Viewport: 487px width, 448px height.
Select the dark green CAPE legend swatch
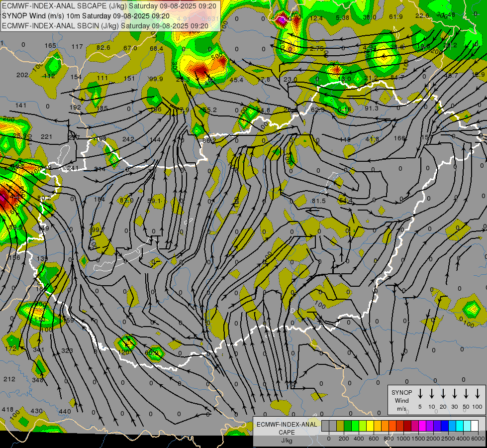pyautogui.click(x=348, y=426)
